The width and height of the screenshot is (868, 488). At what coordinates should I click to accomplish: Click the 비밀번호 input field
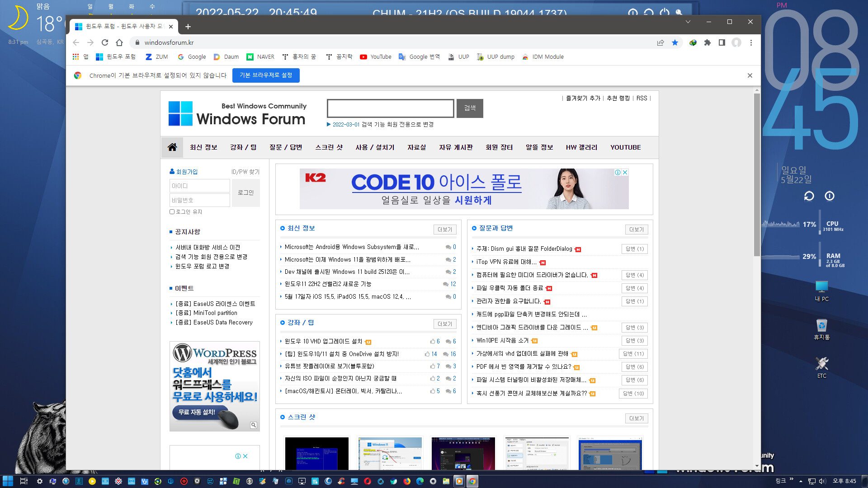200,200
